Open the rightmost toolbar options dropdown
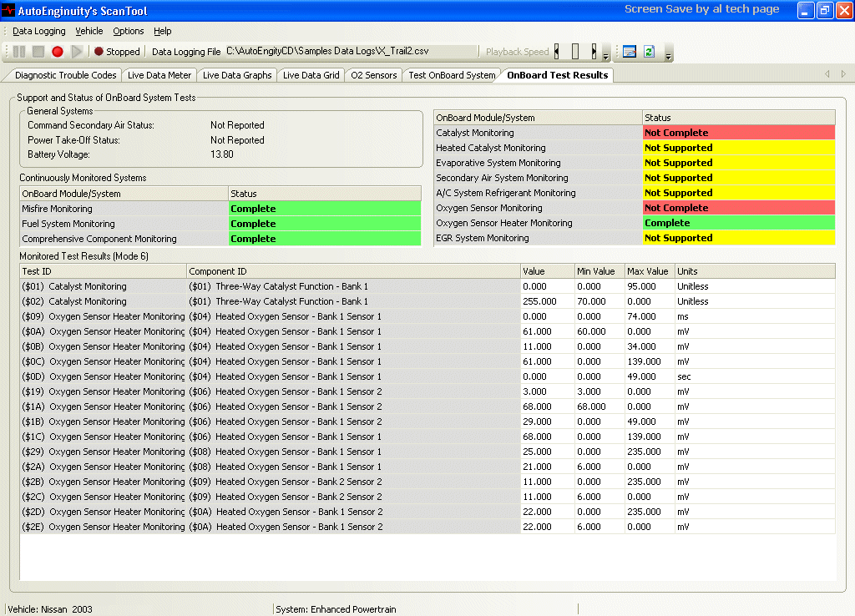This screenshot has width=855, height=616. pyautogui.click(x=669, y=55)
